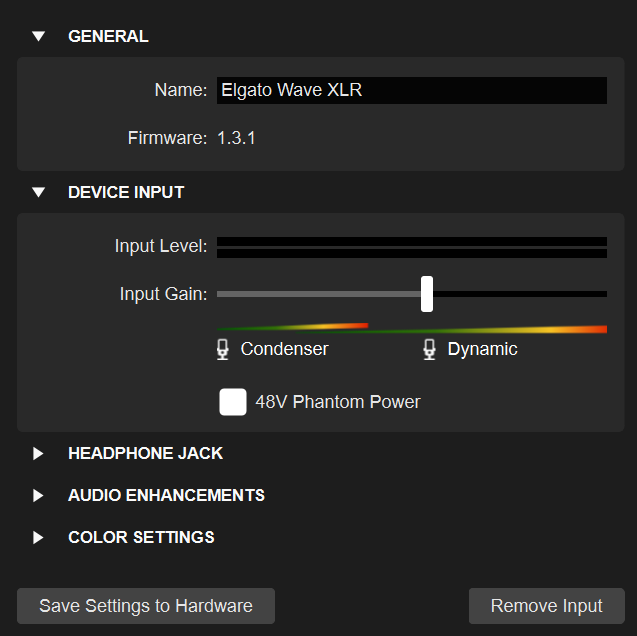The width and height of the screenshot is (637, 636).
Task: Click the Input Gain track's black right portion
Action: click(x=520, y=294)
